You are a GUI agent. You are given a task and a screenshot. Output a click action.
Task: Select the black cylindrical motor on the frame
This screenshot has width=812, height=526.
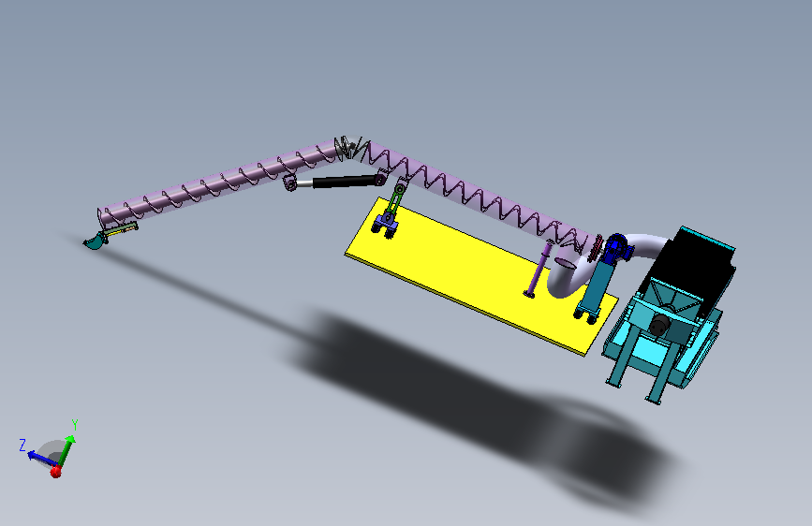[659, 326]
